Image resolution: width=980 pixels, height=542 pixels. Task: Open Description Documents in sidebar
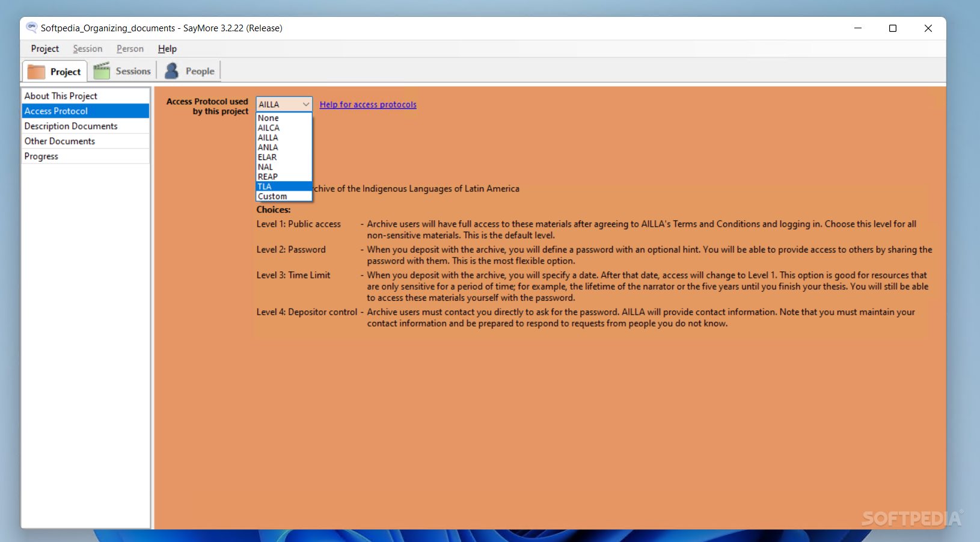tap(85, 126)
